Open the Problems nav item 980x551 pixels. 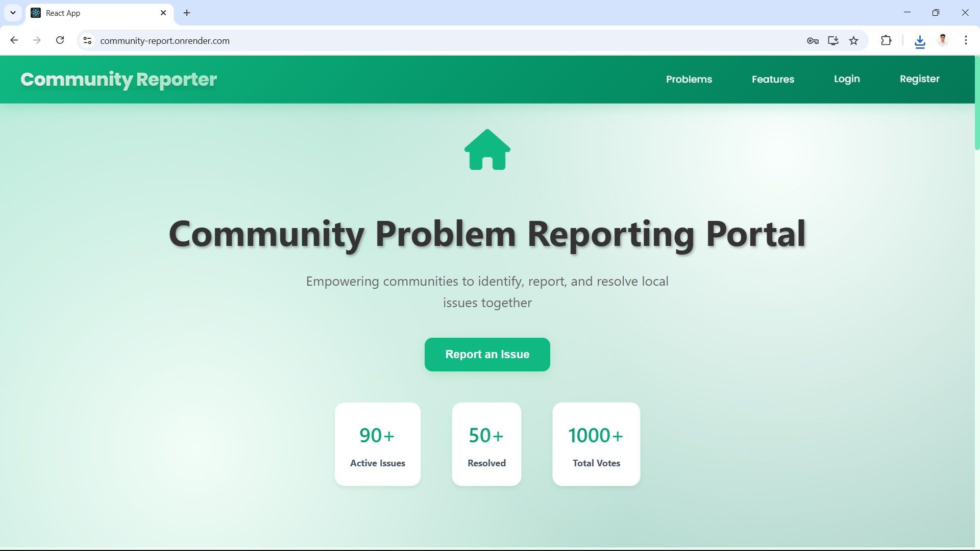tap(689, 79)
